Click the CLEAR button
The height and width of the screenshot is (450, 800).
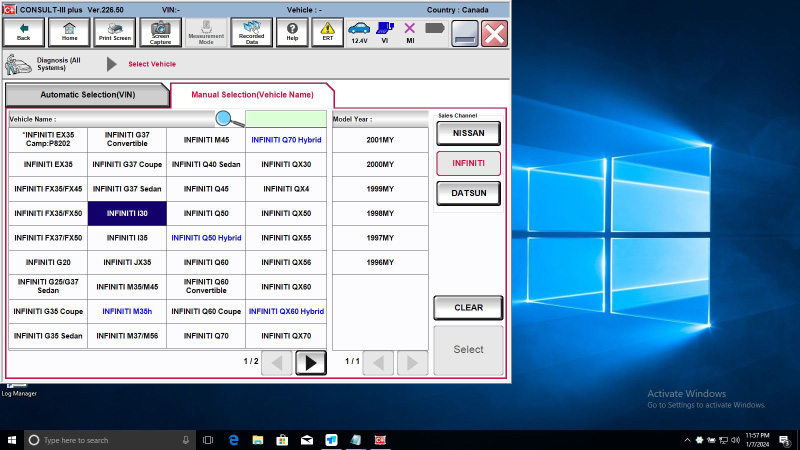468,308
